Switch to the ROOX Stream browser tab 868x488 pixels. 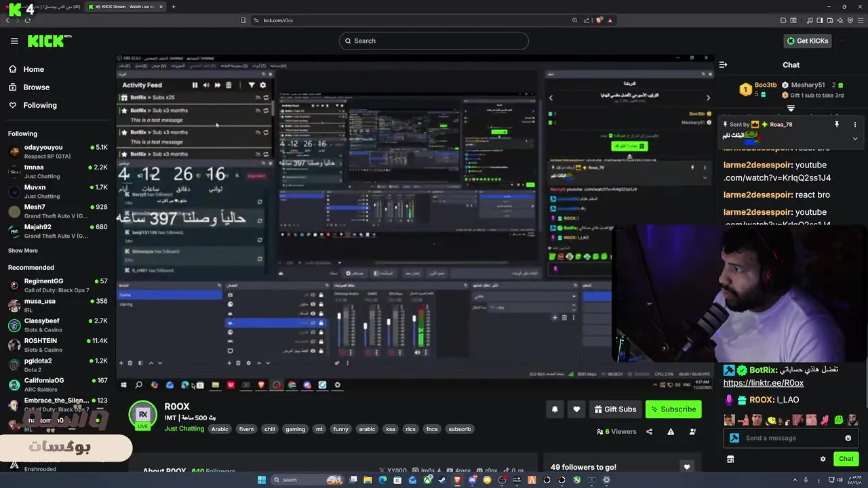pyautogui.click(x=124, y=7)
